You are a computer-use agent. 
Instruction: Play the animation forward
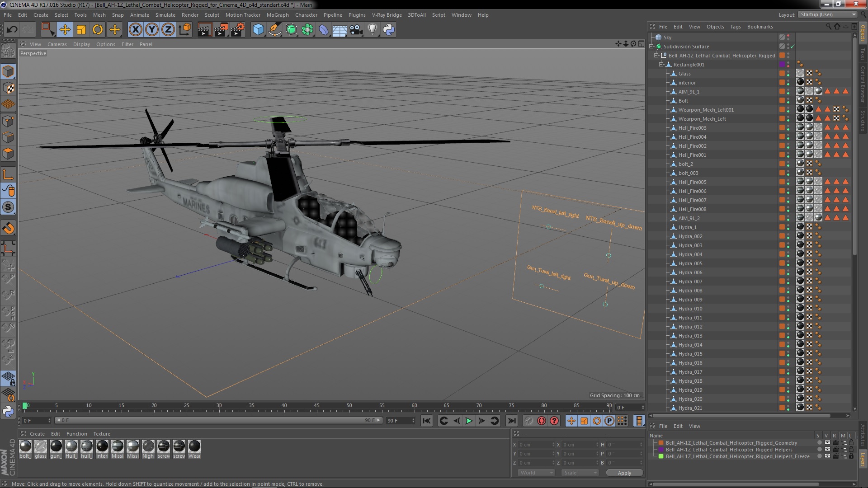click(469, 421)
